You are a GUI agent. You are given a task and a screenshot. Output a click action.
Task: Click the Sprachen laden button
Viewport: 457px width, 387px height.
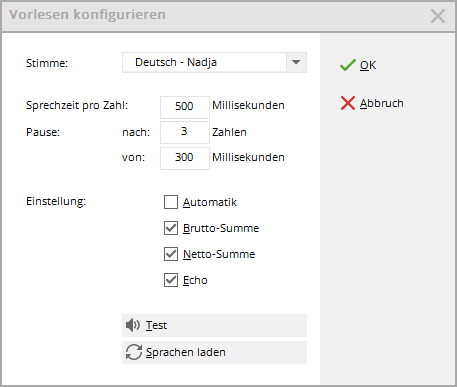pos(214,352)
